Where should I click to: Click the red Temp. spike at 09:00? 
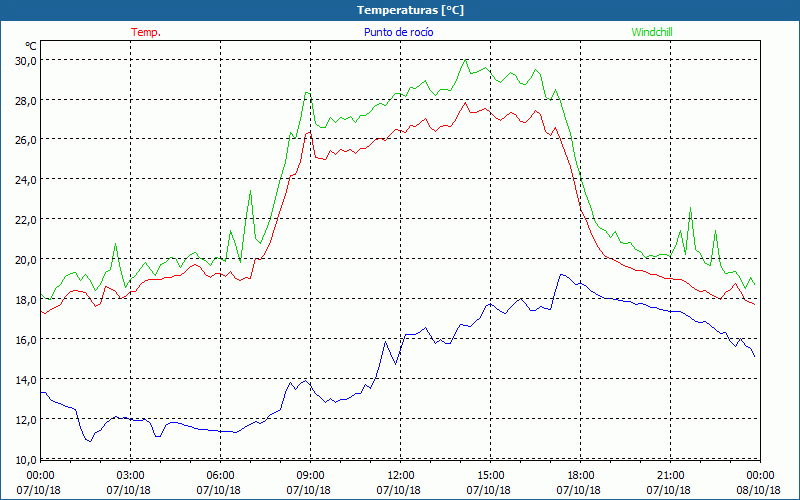point(309,133)
